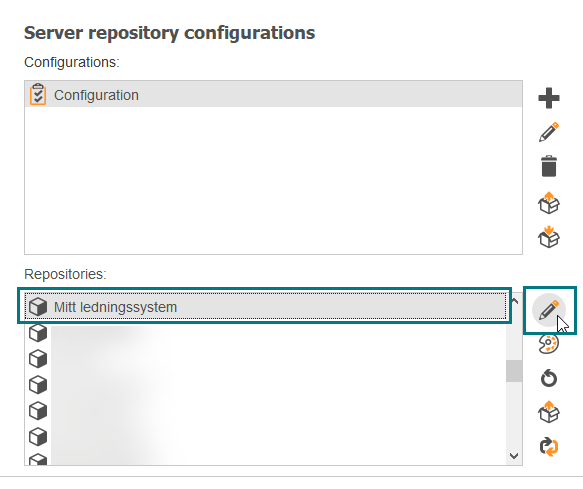This screenshot has width=583, height=489.
Task: Click the repository box with up arrow
Action: click(549, 412)
